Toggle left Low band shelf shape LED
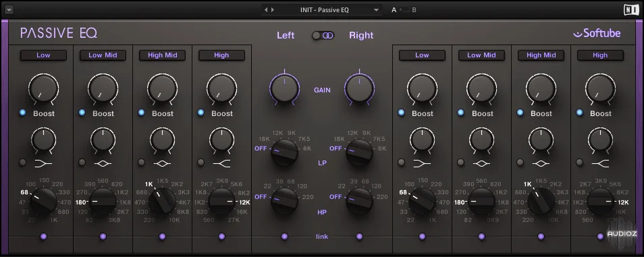Screen dimensions: 644x257 pos(22,163)
